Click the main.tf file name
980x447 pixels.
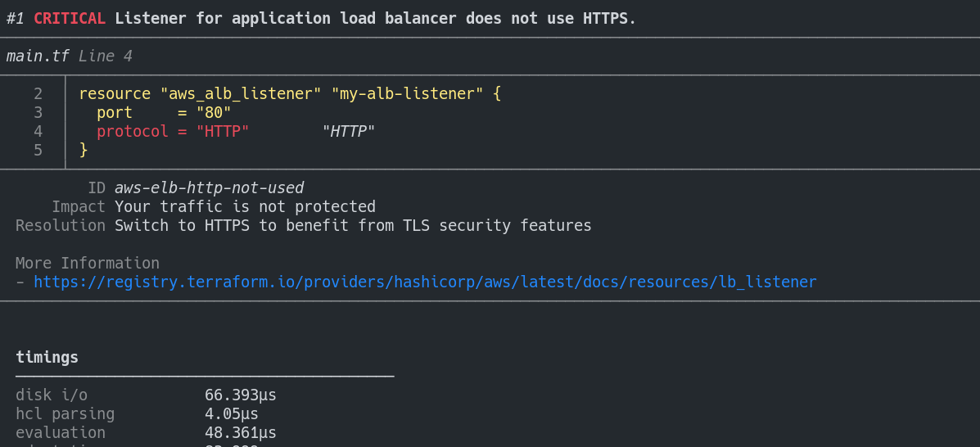[x=38, y=56]
